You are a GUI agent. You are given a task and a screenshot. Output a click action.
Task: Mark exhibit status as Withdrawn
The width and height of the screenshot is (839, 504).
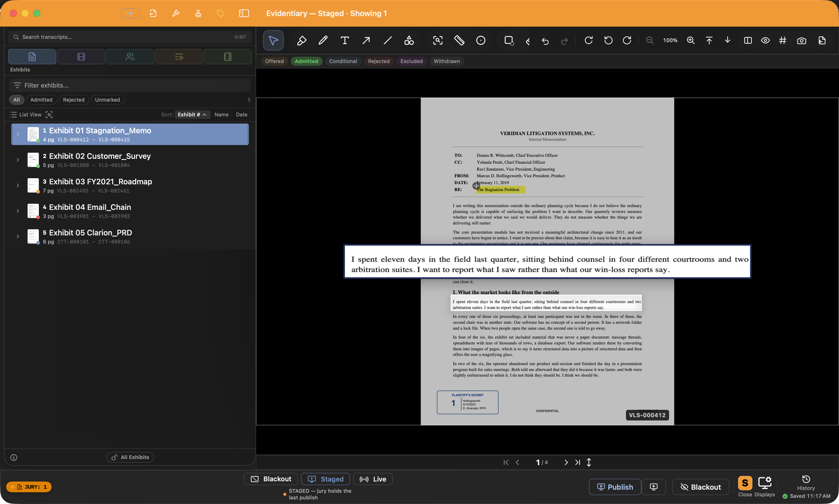click(447, 61)
